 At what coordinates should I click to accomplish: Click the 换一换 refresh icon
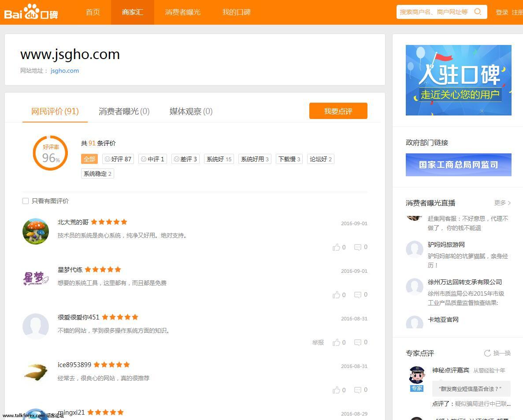pos(487,353)
